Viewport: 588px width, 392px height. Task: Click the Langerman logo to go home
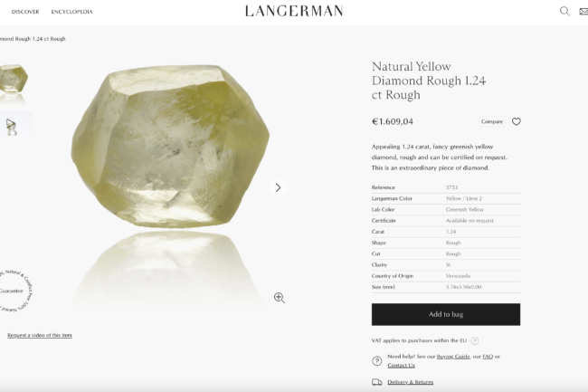(x=294, y=11)
